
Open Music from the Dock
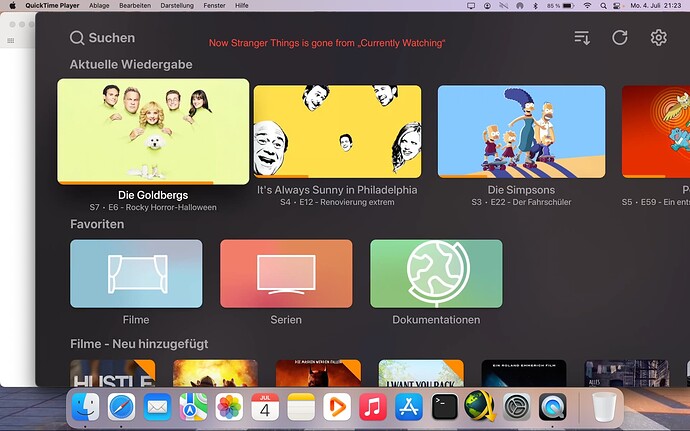[373, 407]
